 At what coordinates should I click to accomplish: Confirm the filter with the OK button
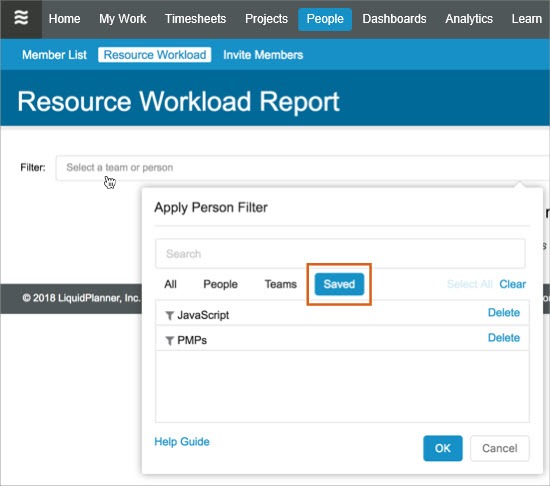443,448
